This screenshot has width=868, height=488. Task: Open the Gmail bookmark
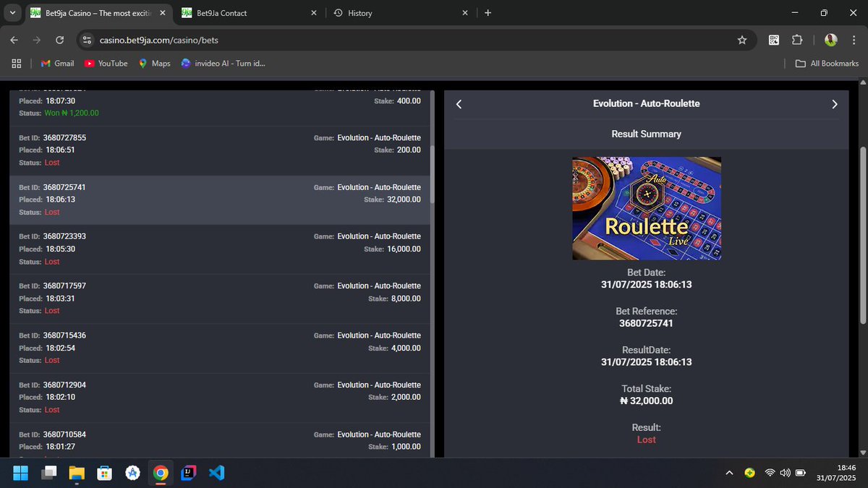coord(57,64)
